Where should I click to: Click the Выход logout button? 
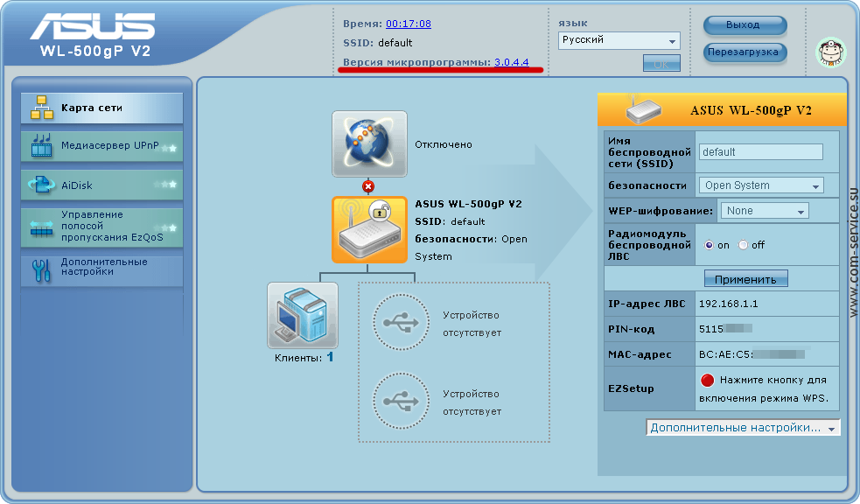pos(745,25)
